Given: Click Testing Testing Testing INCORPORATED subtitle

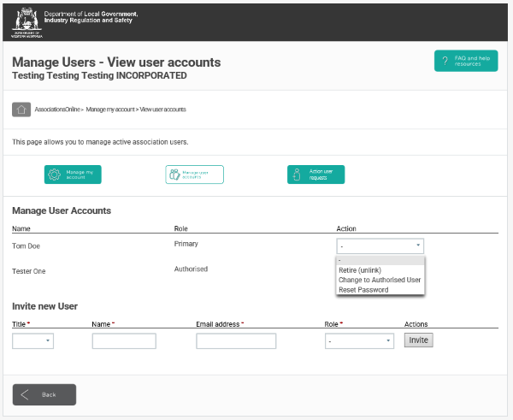Looking at the screenshot, I should click(99, 75).
